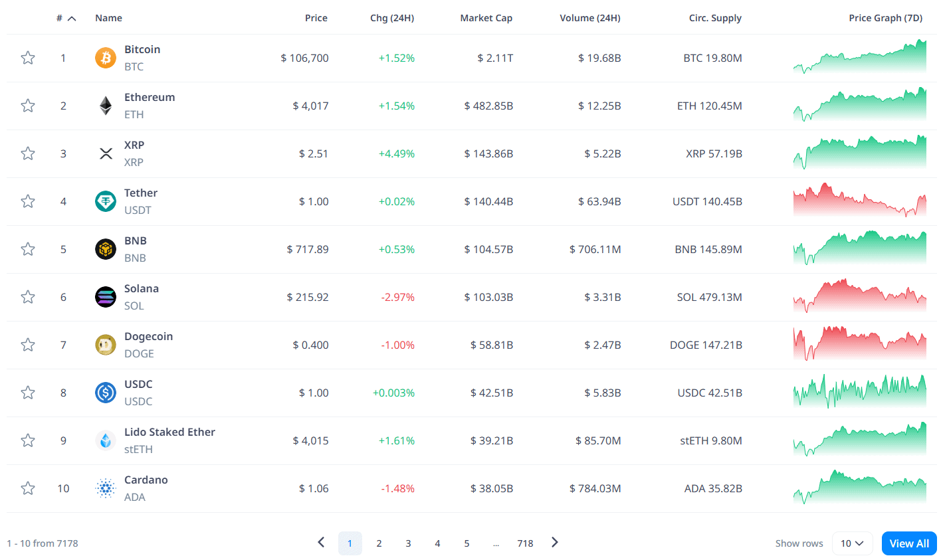
Task: Open the Show rows dropdown
Action: click(x=852, y=543)
